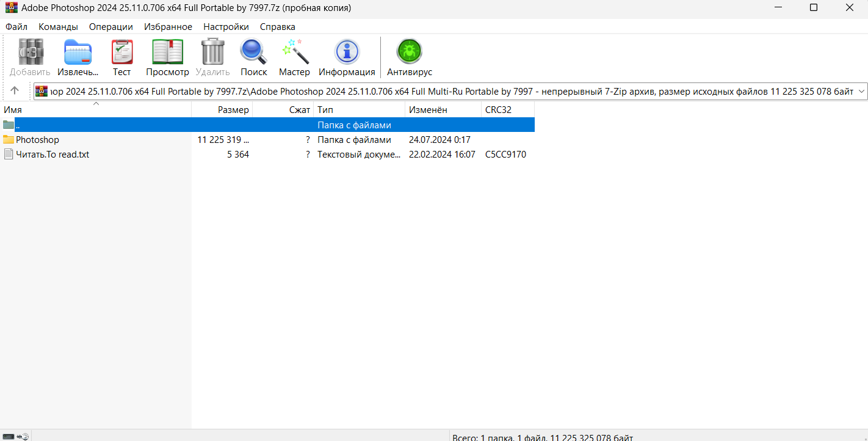This screenshot has width=868, height=441.
Task: Click the Текстовый докуме... type cell
Action: pos(359,155)
